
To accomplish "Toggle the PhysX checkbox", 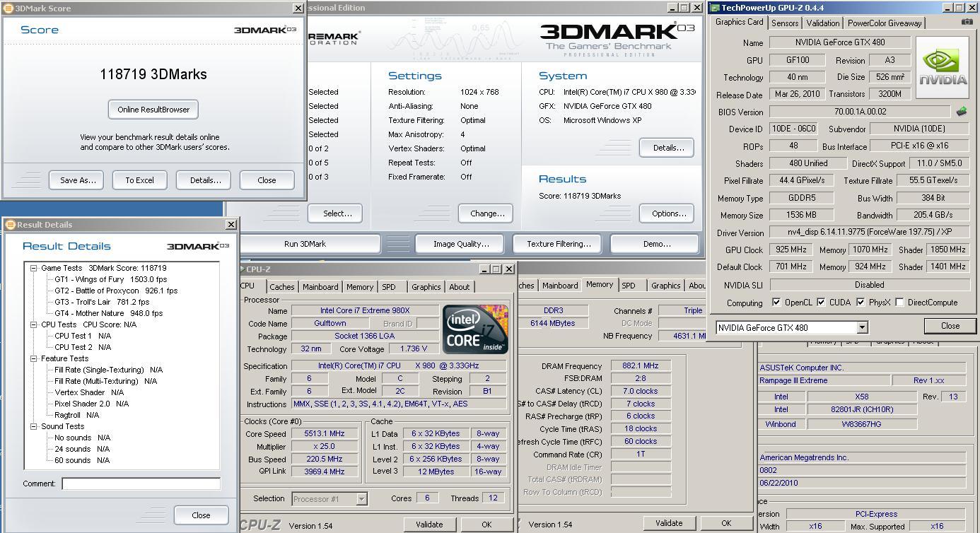I will 860,303.
